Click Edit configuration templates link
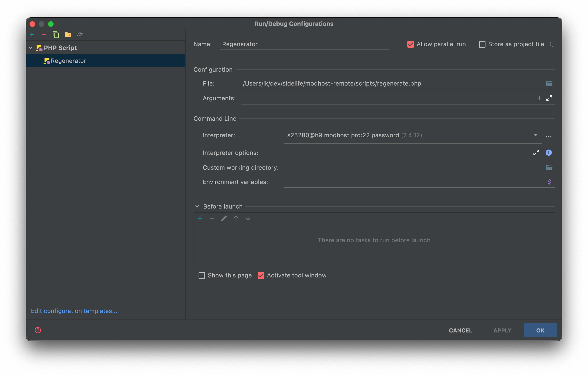588x375 pixels. (75, 311)
